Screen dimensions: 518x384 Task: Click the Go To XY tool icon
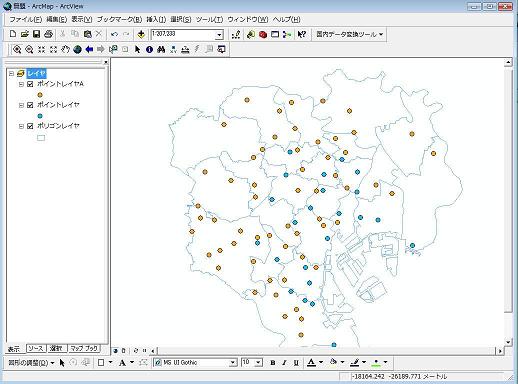click(173, 49)
